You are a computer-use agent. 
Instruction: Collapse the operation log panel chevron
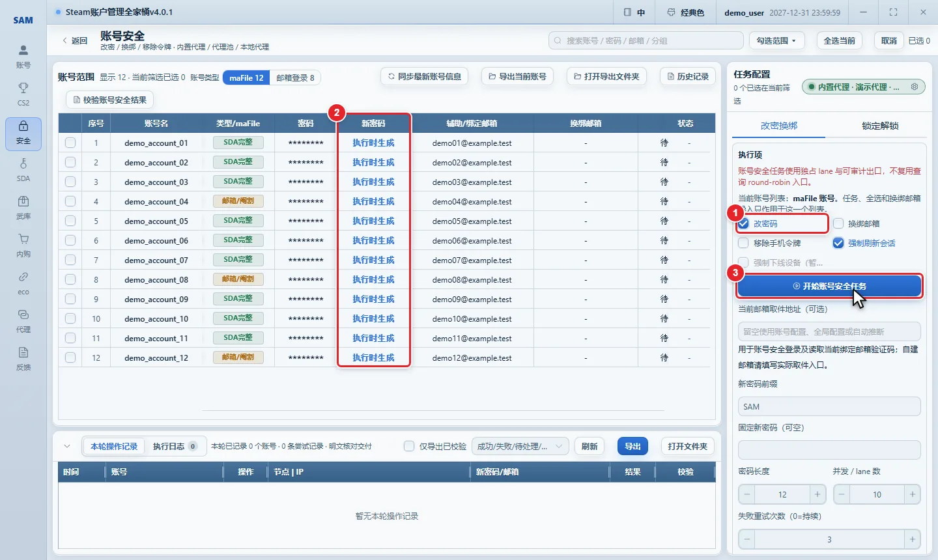pos(67,446)
